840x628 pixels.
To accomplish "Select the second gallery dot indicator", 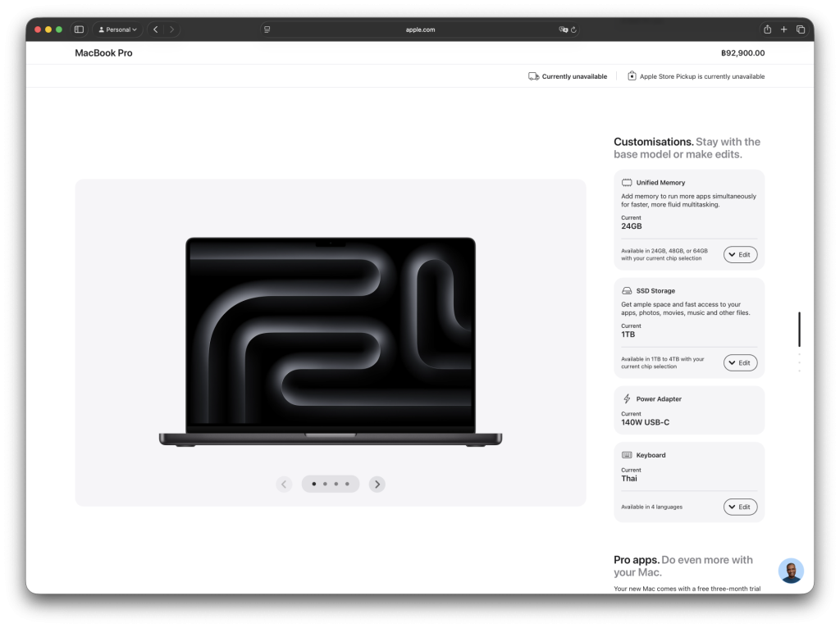I will tap(325, 485).
